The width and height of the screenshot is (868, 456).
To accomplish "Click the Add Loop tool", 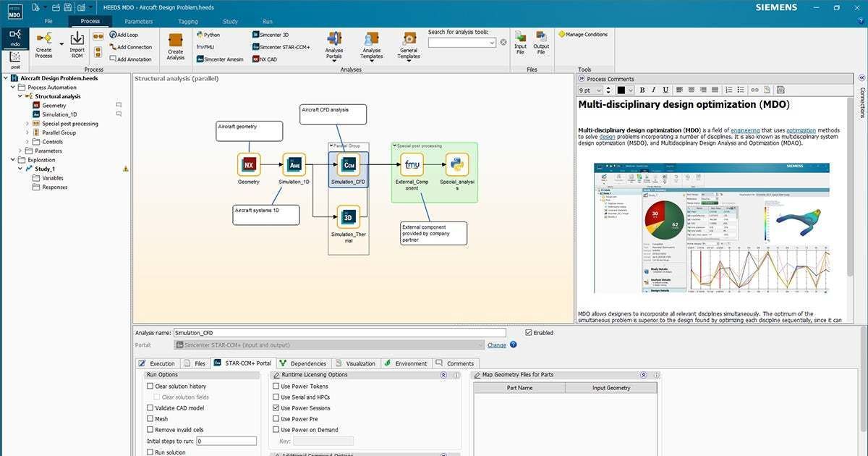I will pyautogui.click(x=123, y=35).
